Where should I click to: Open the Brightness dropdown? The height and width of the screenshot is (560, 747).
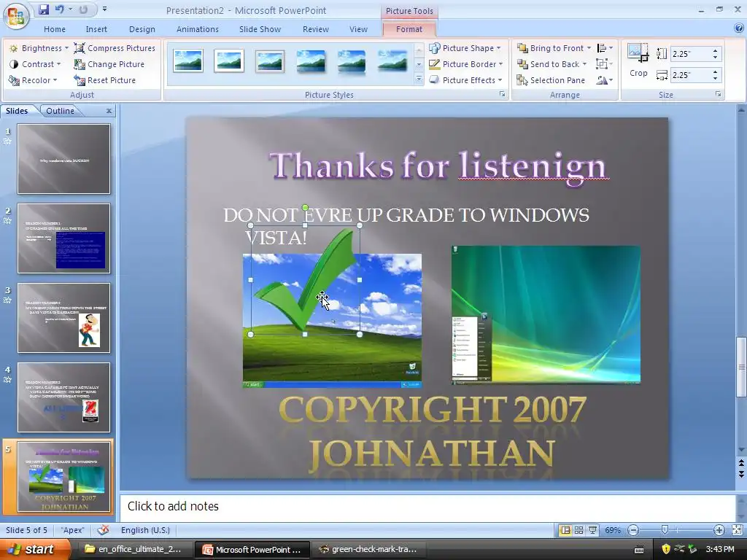[39, 48]
